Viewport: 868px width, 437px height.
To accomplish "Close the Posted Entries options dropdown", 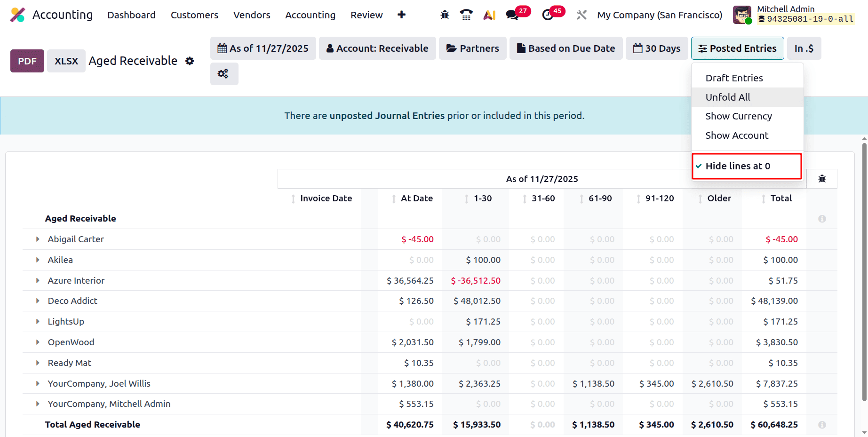I will tap(737, 48).
